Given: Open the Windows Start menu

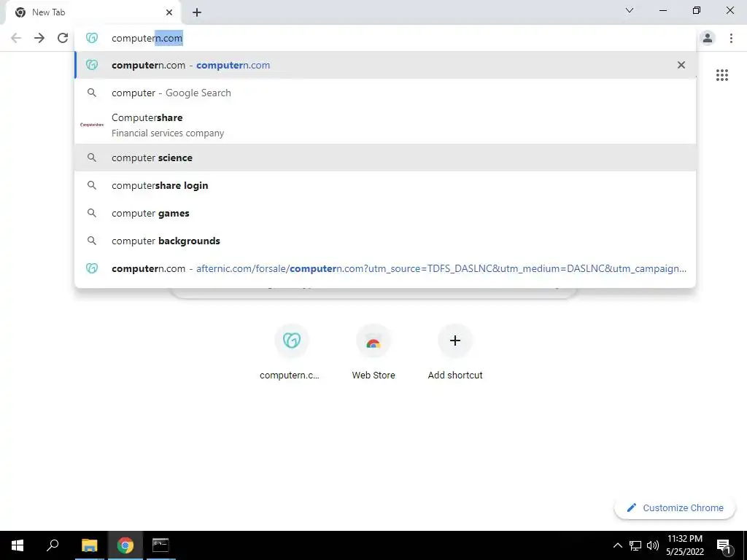Looking at the screenshot, I should [18, 545].
